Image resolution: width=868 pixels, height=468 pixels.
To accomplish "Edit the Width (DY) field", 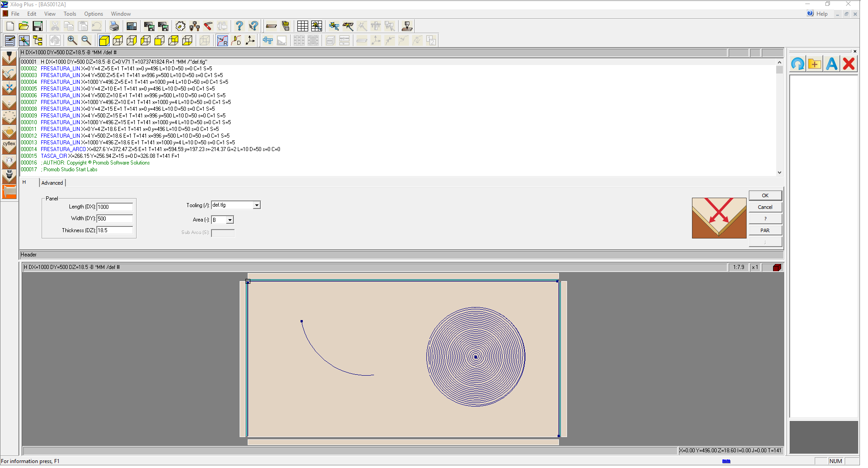I will (115, 218).
